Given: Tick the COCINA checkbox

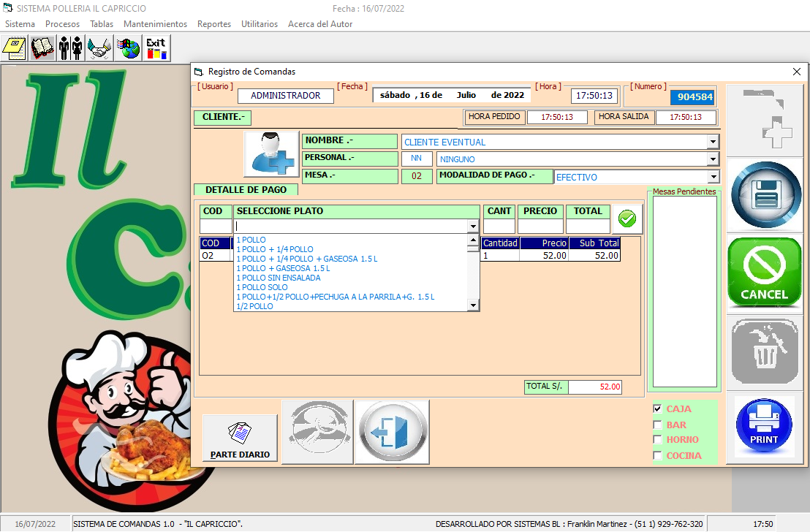Looking at the screenshot, I should tap(657, 456).
